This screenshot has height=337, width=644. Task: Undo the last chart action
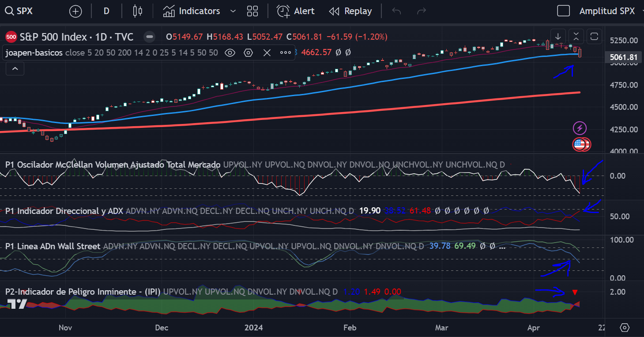click(396, 11)
